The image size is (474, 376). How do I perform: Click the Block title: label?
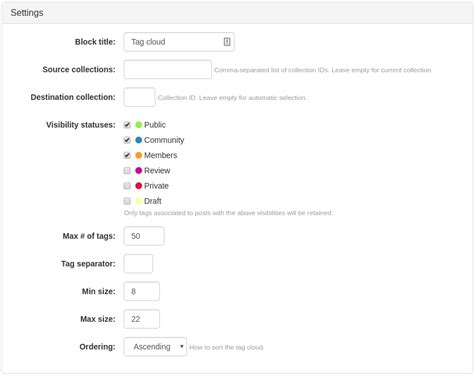point(95,42)
